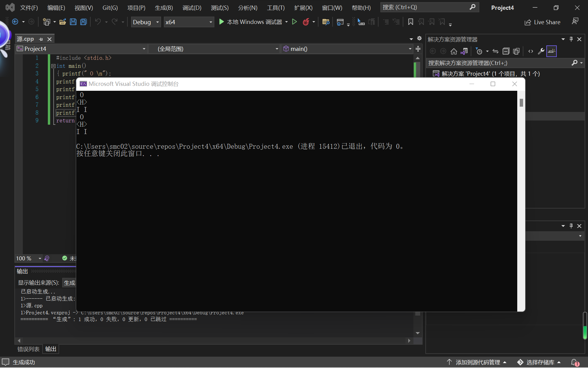The height and width of the screenshot is (368, 588).
Task: Click the Hot Reload flame icon
Action: click(306, 22)
